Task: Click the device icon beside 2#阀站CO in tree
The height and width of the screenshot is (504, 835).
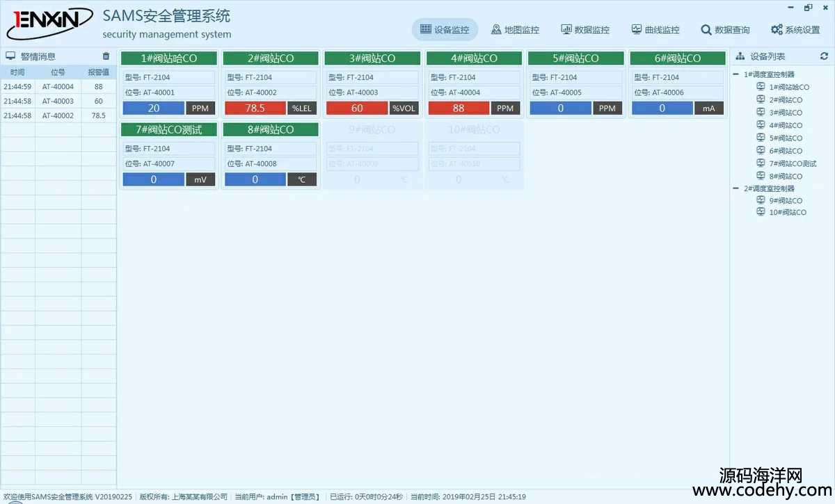Action: 761,99
